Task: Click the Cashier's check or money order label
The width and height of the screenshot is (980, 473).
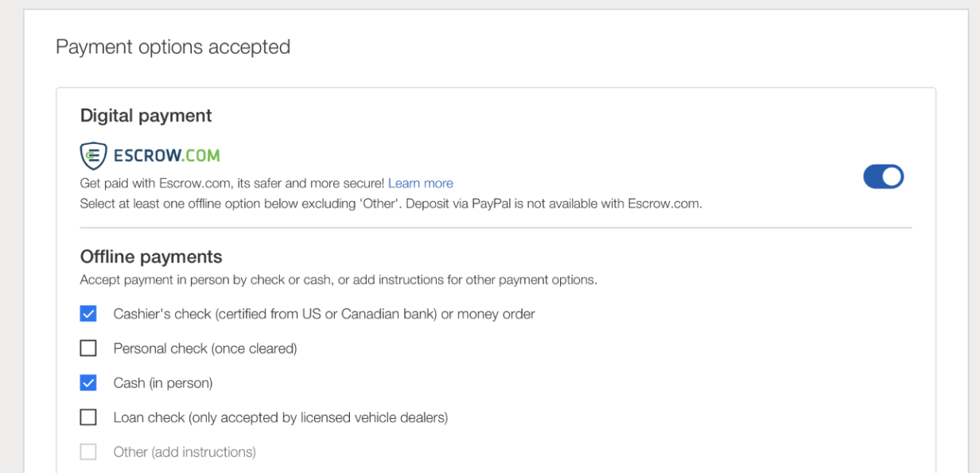Action: pos(324,314)
